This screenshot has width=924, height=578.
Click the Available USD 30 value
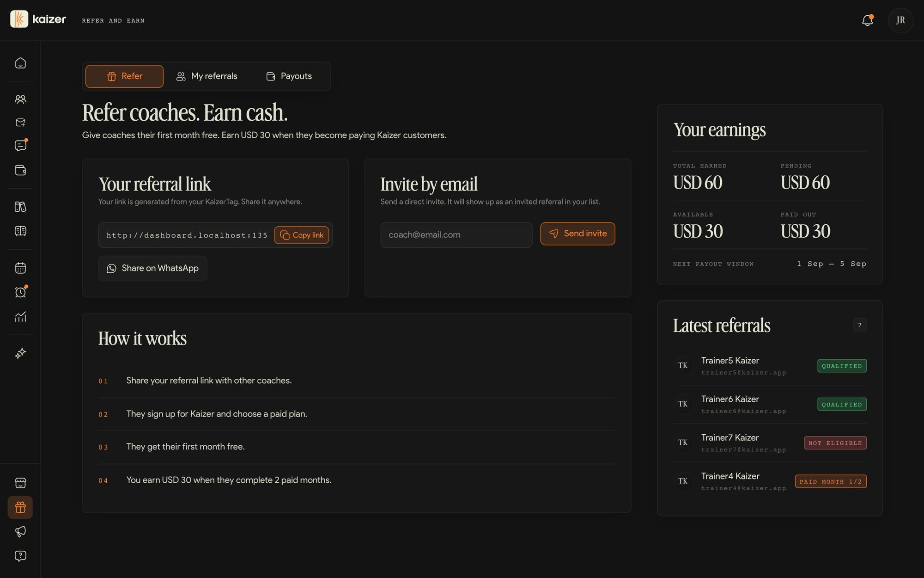698,231
